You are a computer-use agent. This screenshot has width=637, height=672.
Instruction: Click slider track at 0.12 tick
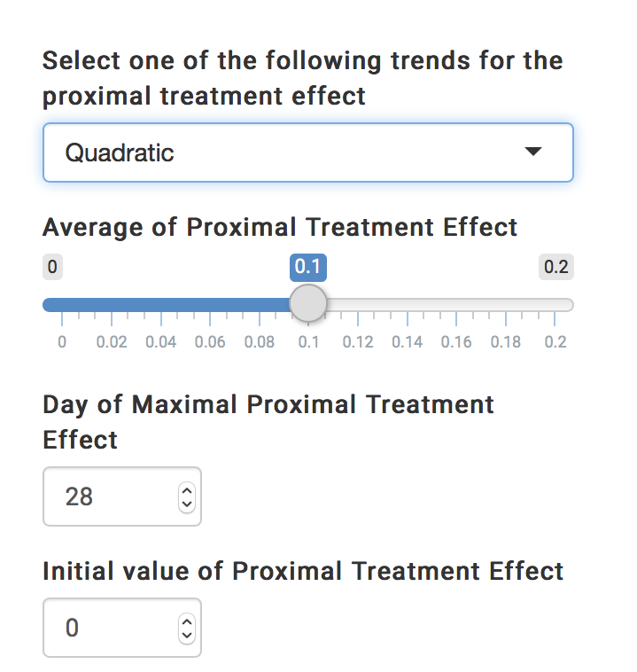pos(358,305)
